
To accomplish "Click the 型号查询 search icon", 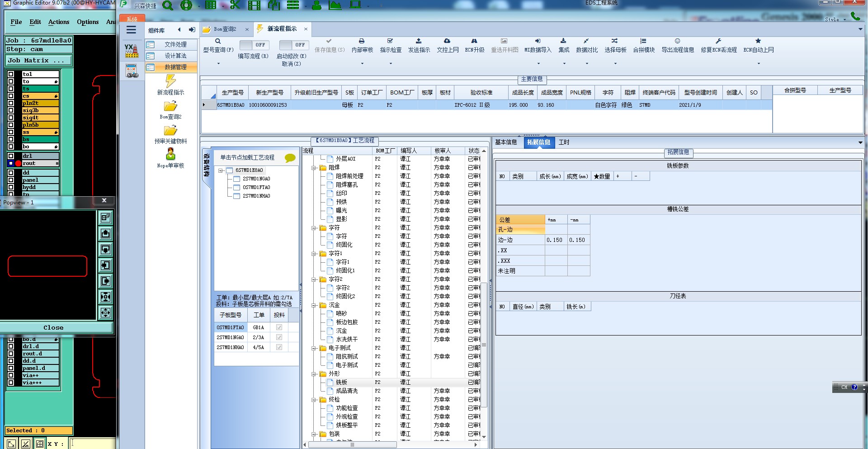I will tap(218, 41).
